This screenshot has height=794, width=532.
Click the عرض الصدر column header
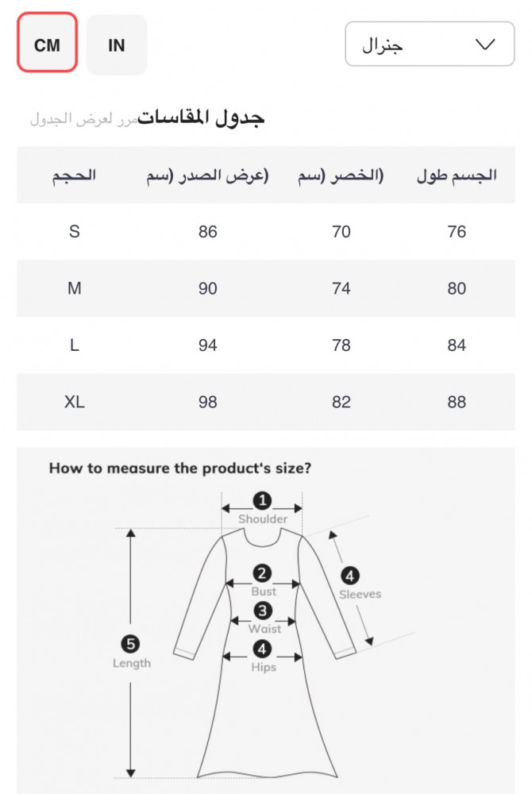click(x=207, y=175)
